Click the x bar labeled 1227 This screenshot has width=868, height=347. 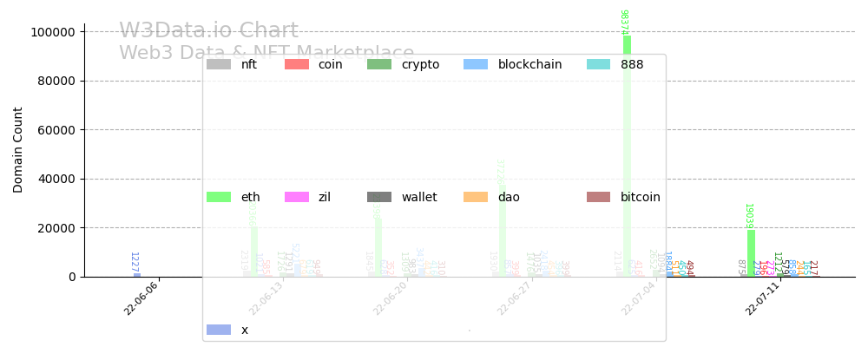pyautogui.click(x=137, y=275)
